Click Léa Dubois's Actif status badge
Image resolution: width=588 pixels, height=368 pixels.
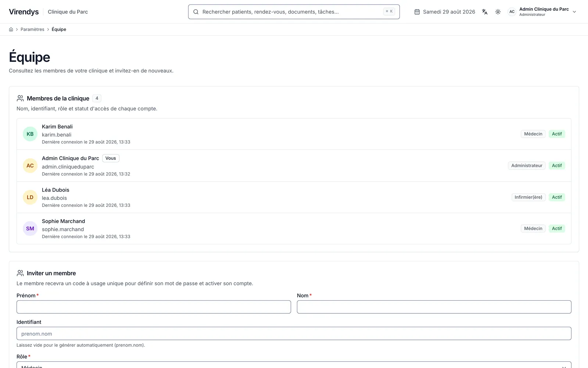pos(557,197)
